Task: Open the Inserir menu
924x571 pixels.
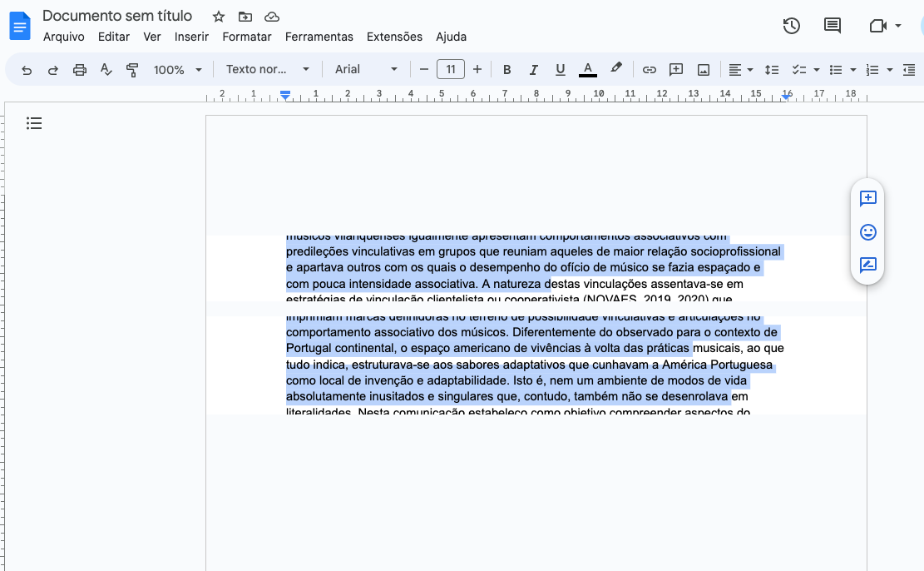Action: (x=191, y=37)
